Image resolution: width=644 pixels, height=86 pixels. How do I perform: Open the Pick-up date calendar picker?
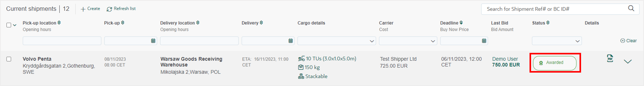coord(153,41)
